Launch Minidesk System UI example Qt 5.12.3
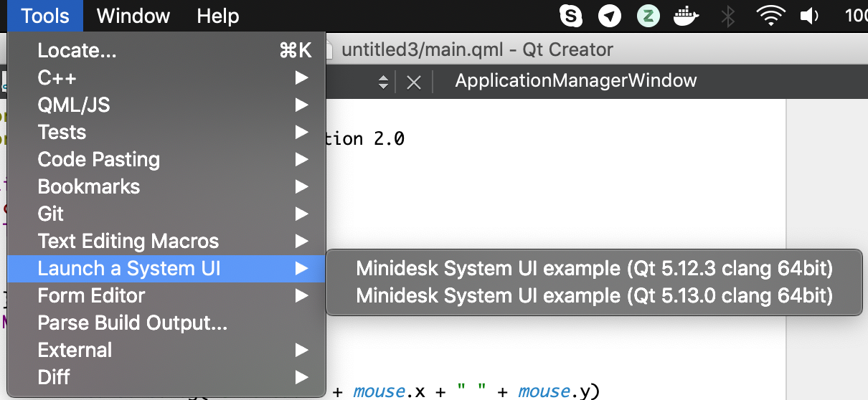Viewport: 868px width, 400px height. pos(594,269)
